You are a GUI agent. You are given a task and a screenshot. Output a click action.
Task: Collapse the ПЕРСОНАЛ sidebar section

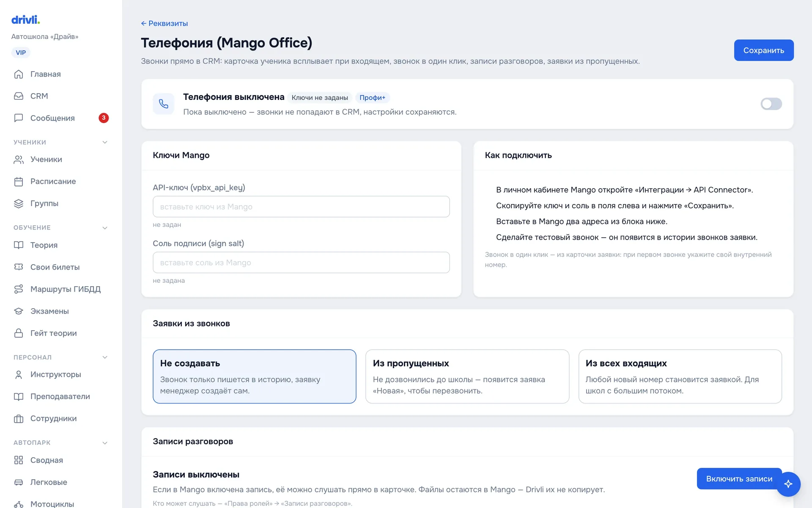[105, 357]
